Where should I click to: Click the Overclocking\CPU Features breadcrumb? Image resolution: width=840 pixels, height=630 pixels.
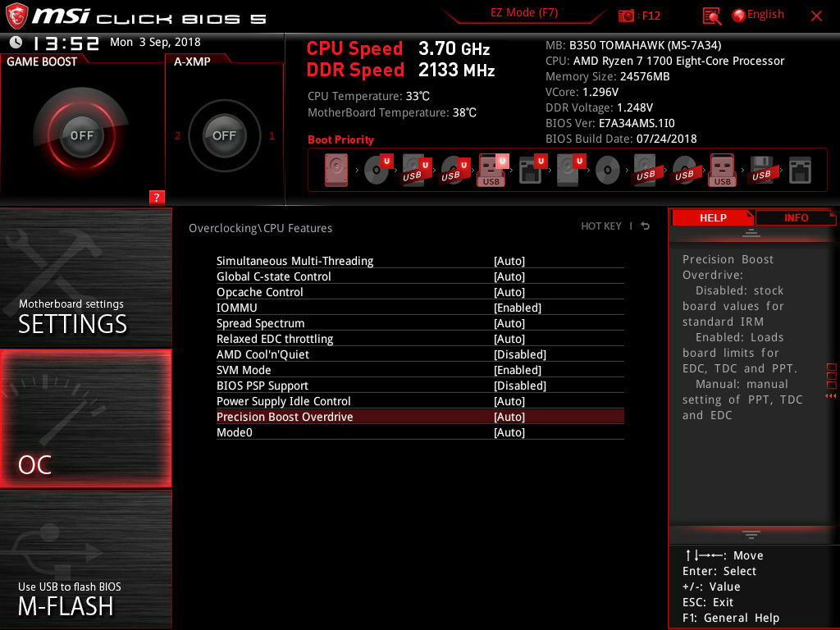pyautogui.click(x=260, y=228)
